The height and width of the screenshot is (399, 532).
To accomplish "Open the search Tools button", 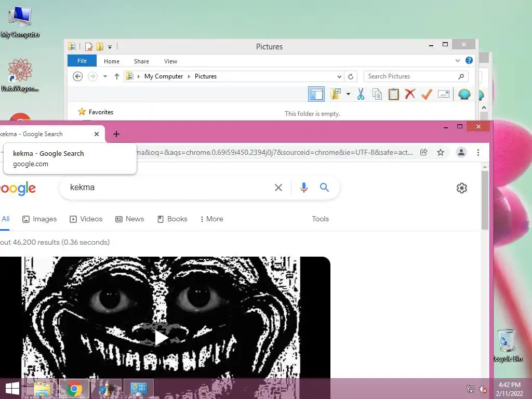I will tap(320, 219).
